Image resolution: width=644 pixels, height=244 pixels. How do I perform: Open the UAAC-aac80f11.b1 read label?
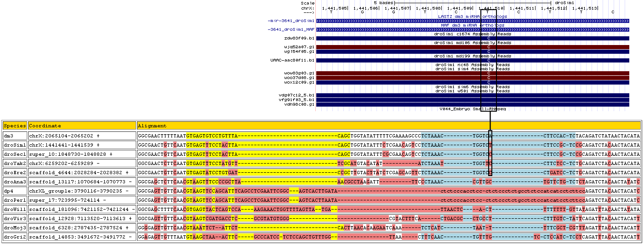[293, 60]
